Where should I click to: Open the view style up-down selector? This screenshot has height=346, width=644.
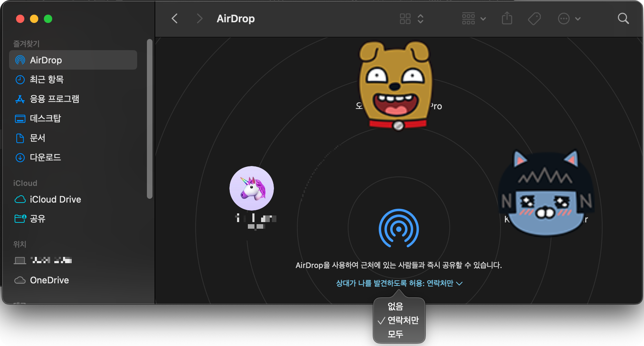coord(421,19)
